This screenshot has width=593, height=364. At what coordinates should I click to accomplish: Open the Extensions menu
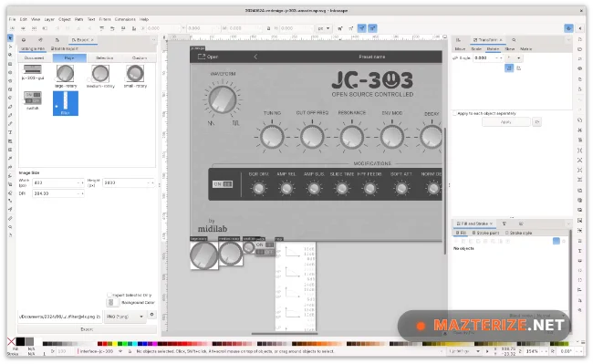(125, 19)
